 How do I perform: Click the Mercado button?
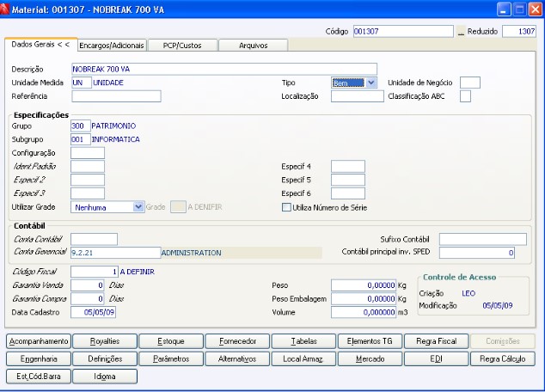coord(370,359)
